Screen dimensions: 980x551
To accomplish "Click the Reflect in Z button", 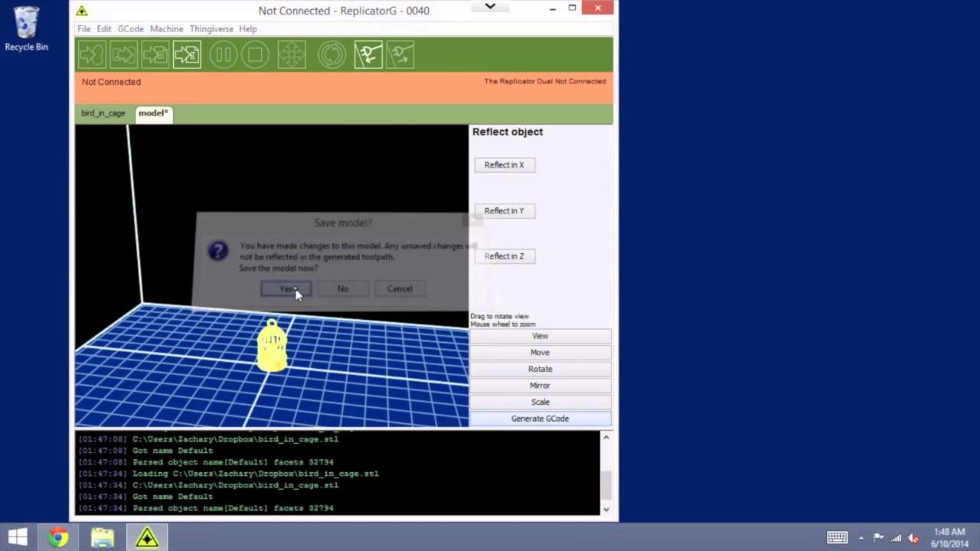I will (505, 256).
